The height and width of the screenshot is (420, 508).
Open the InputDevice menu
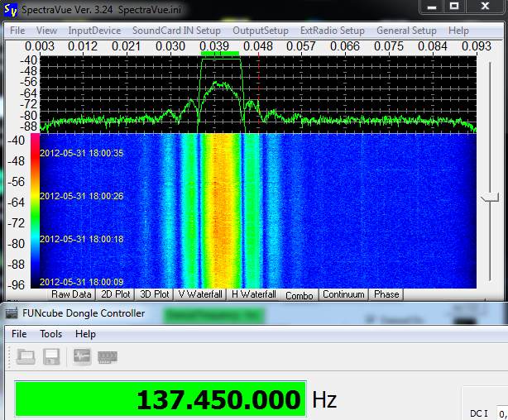click(x=94, y=31)
